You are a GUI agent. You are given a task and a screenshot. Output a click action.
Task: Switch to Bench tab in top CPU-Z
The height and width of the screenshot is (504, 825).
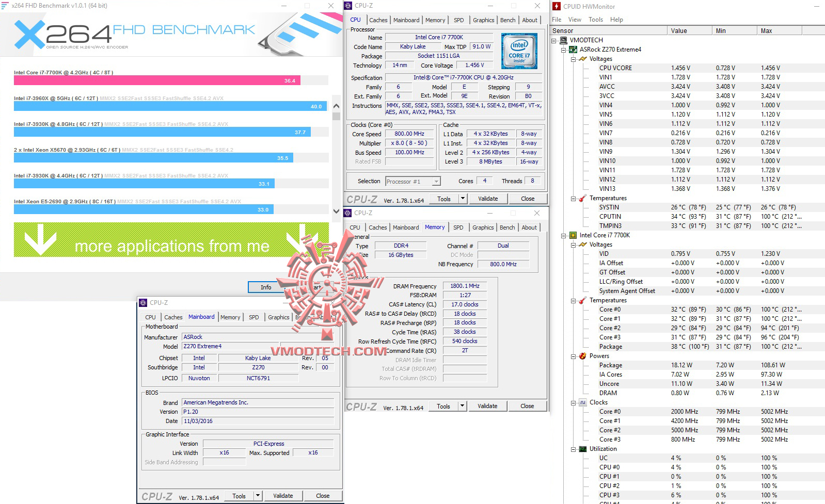[508, 20]
